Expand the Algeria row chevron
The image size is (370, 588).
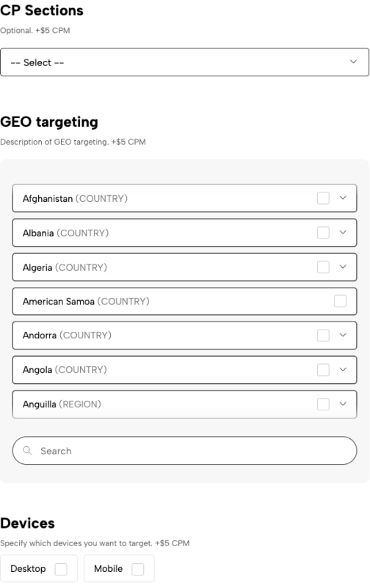pos(343,266)
